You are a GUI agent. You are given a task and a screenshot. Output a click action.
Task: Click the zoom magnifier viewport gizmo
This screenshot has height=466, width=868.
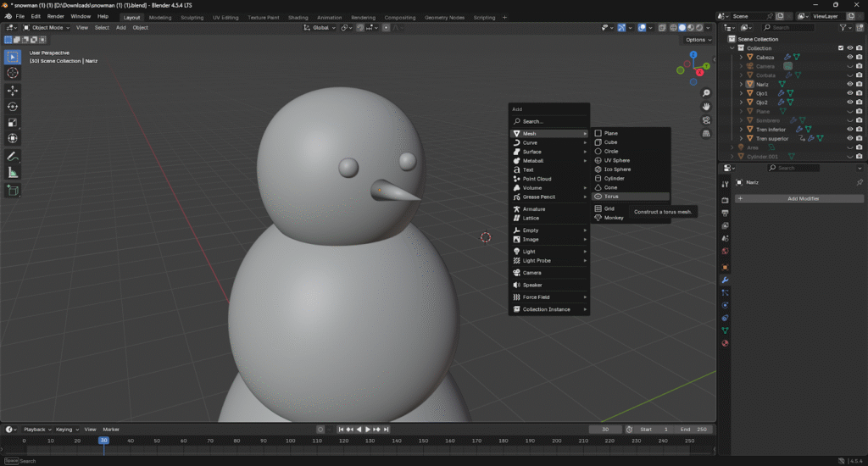tap(706, 93)
